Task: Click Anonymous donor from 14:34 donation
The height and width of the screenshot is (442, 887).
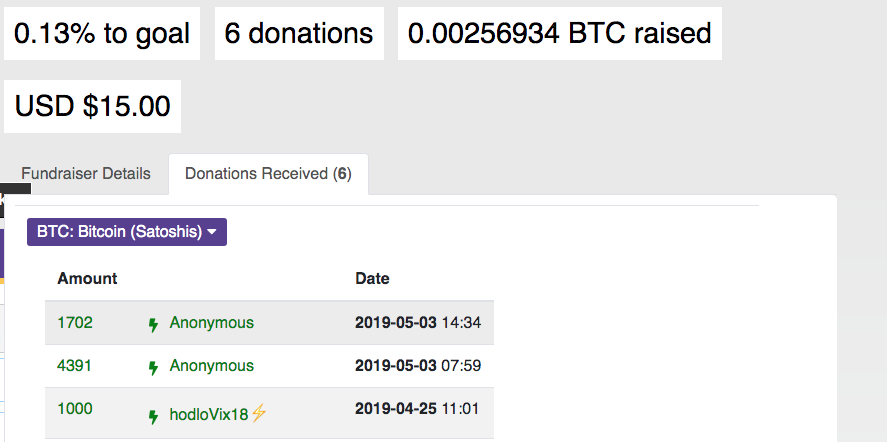Action: pyautogui.click(x=212, y=323)
